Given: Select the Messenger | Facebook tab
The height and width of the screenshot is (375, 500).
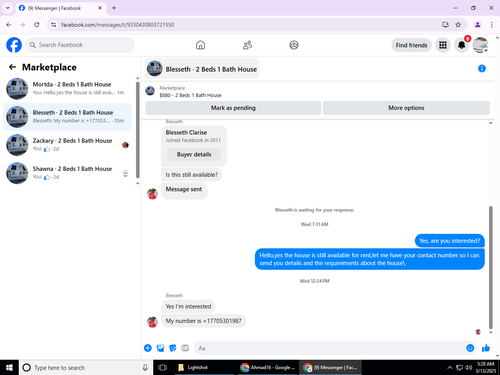Looking at the screenshot, I should (x=60, y=8).
